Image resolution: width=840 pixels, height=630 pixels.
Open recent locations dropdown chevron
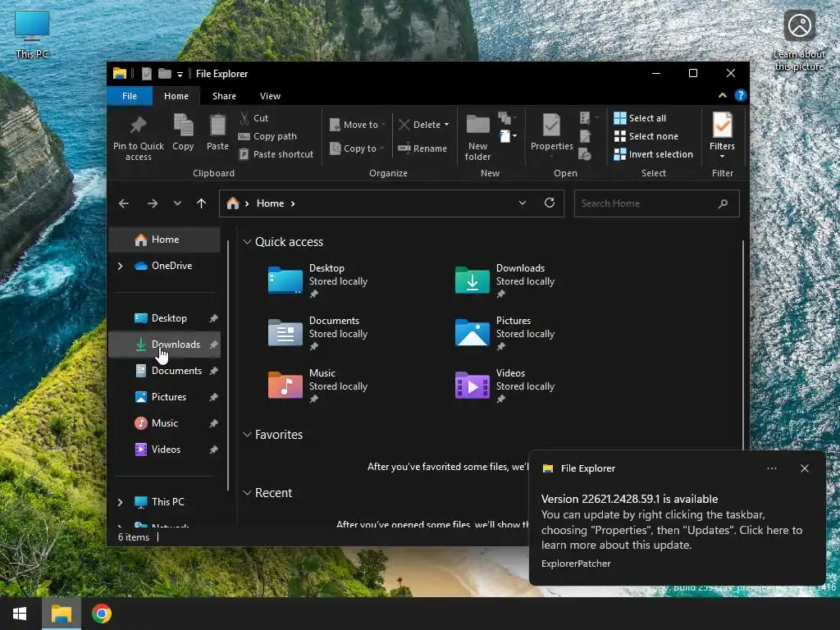[177, 203]
